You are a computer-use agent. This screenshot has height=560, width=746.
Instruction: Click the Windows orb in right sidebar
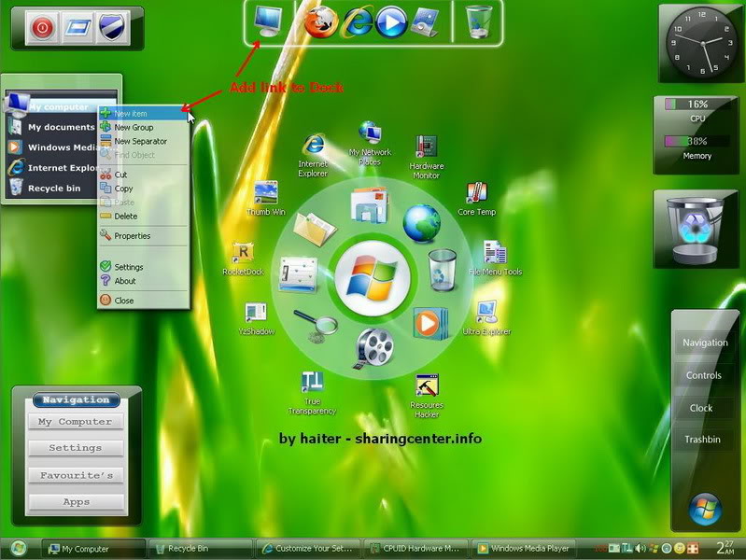click(x=705, y=510)
